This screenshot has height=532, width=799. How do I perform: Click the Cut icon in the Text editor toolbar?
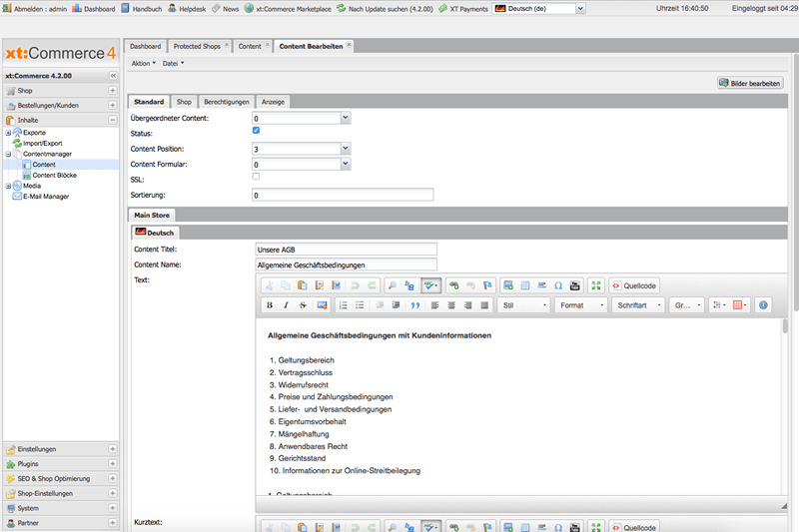[x=269, y=285]
